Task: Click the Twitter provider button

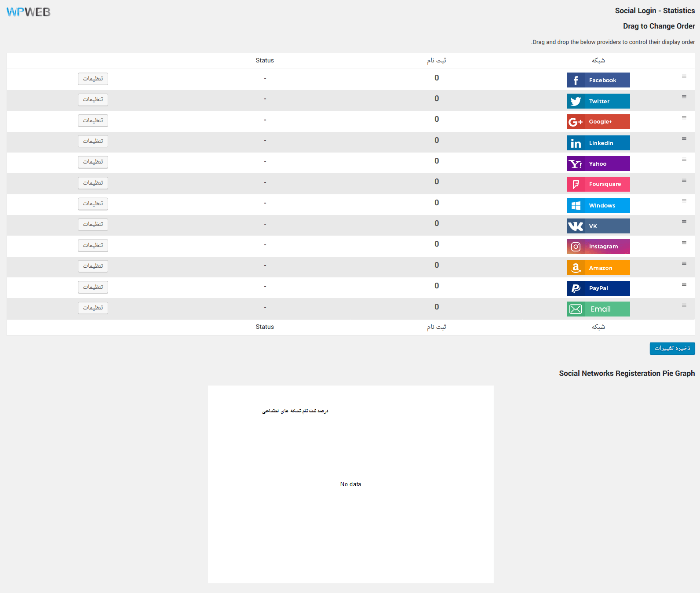Action: [x=598, y=101]
